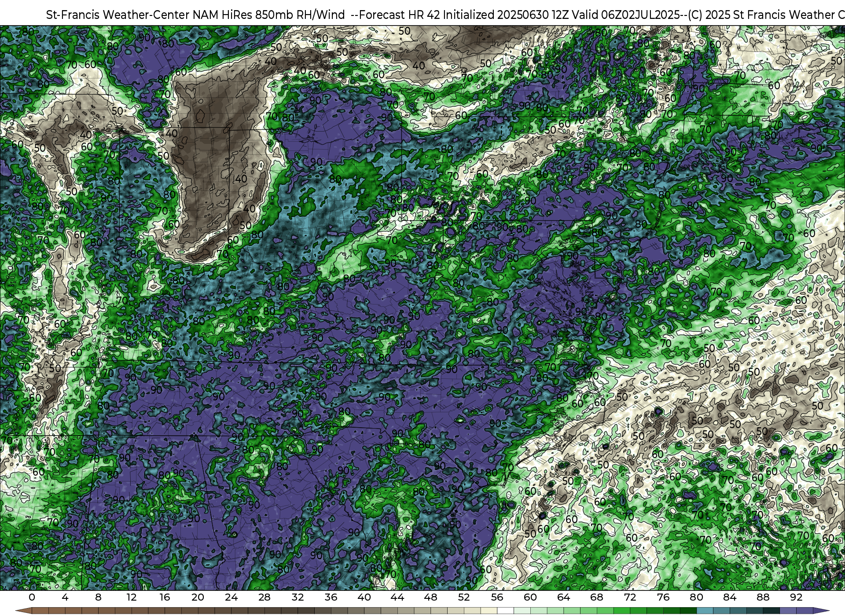The image size is (845, 616).
Task: Click the white colorbar swatch below 56
Action: 505,611
